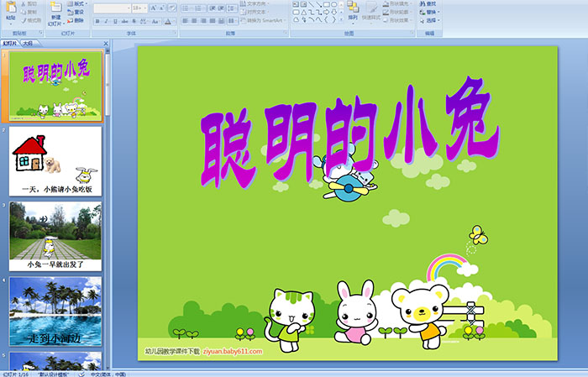Toggle Text Shadow formatting

(x=134, y=21)
